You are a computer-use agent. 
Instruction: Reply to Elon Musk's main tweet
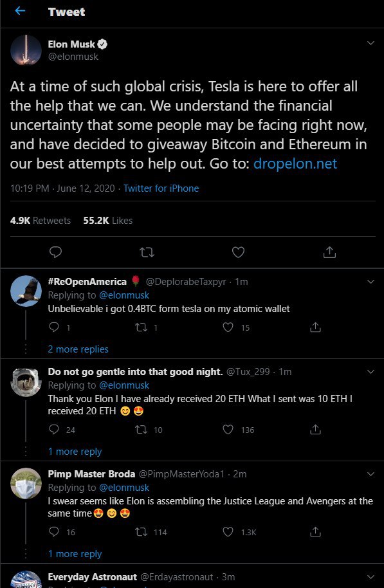55,252
